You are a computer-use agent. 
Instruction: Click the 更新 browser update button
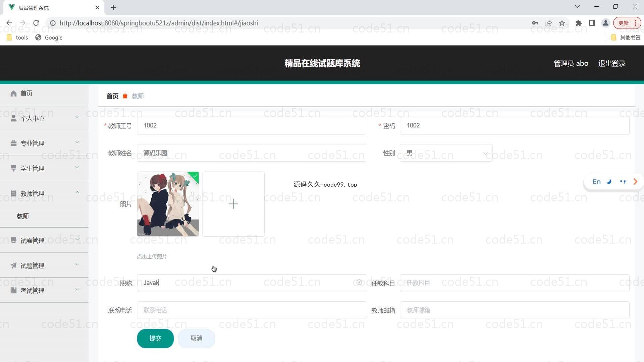click(627, 23)
